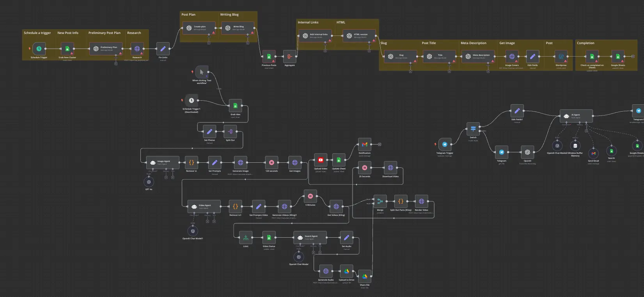Add tool under Slug node plus
644x297 pixels.
coord(410,71)
